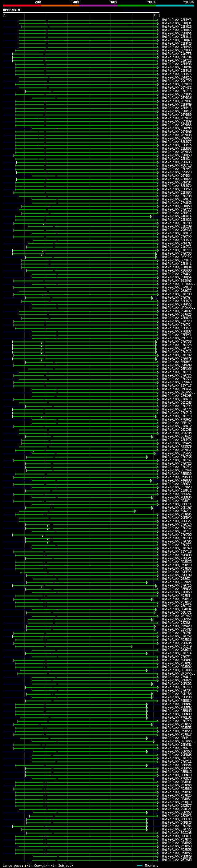Select the UniRef100_Q6YDA7 label

[176, 101]
